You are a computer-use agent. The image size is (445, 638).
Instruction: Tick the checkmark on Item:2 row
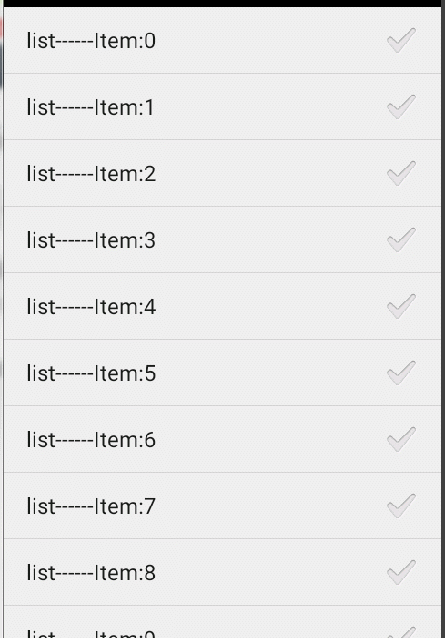(x=401, y=173)
